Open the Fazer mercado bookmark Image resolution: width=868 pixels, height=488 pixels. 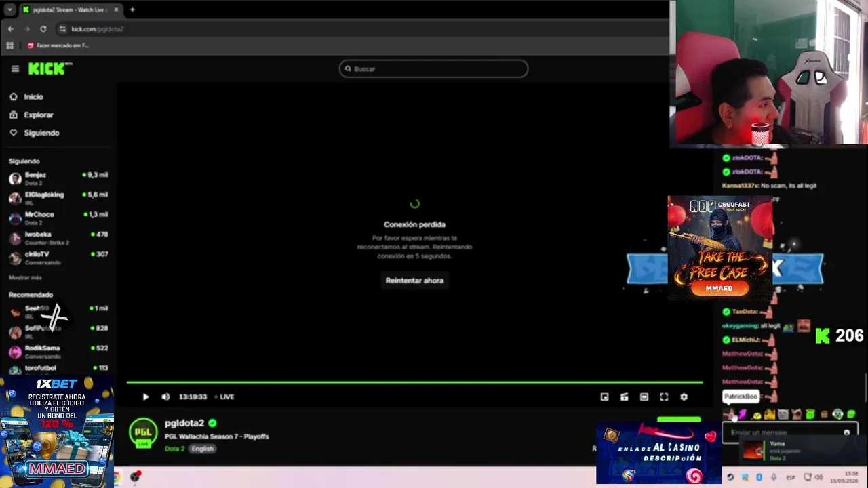[x=58, y=45]
